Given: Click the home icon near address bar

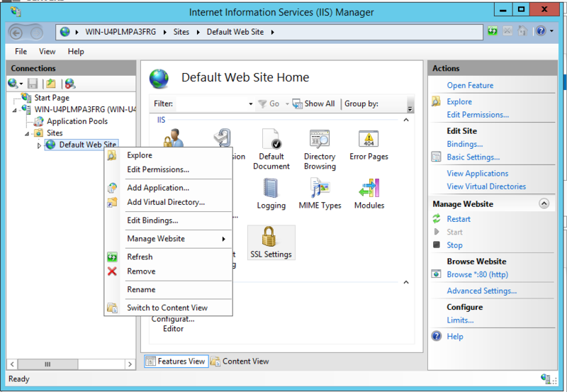Looking at the screenshot, I should 522,31.
